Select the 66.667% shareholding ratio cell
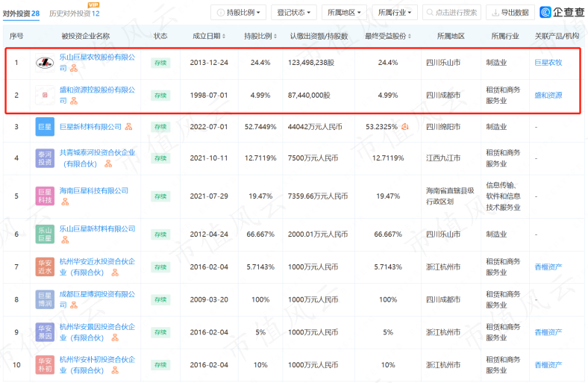 pyautogui.click(x=260, y=234)
